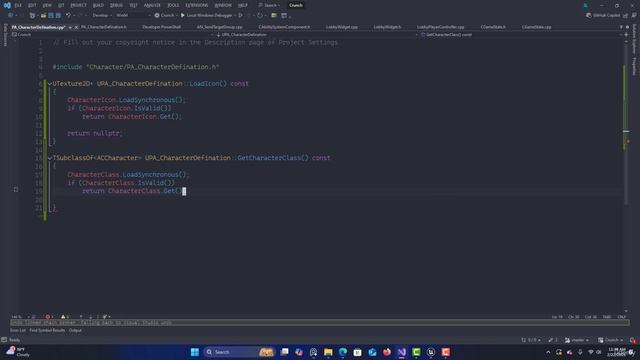Open the active files dropdown arrow in tab bar

click(621, 27)
